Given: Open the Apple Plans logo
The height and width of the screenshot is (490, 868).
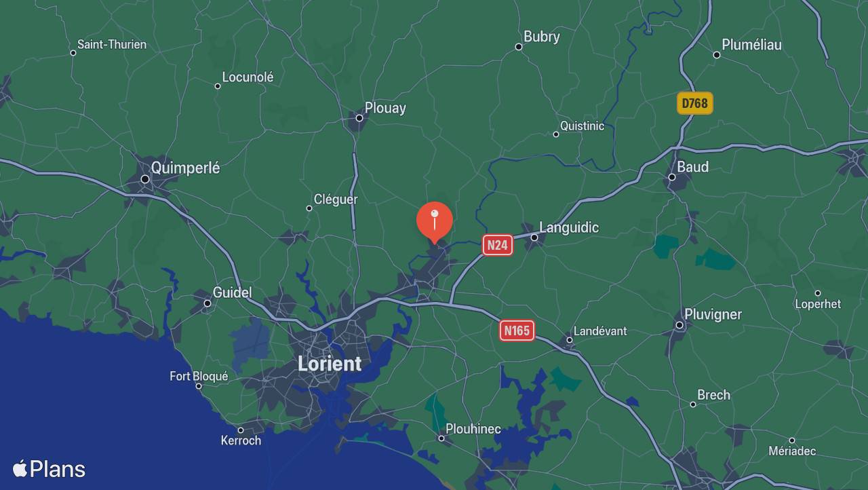Looking at the screenshot, I should 49,469.
